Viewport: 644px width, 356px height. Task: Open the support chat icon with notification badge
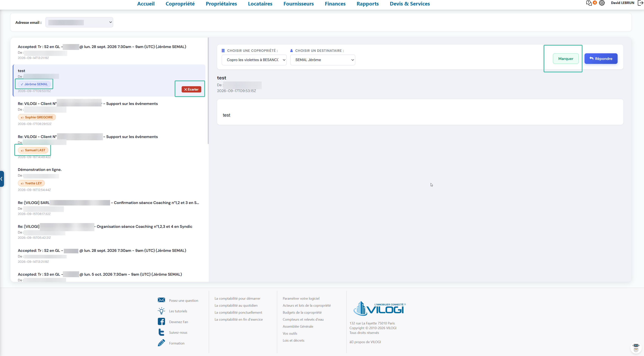(x=589, y=3)
